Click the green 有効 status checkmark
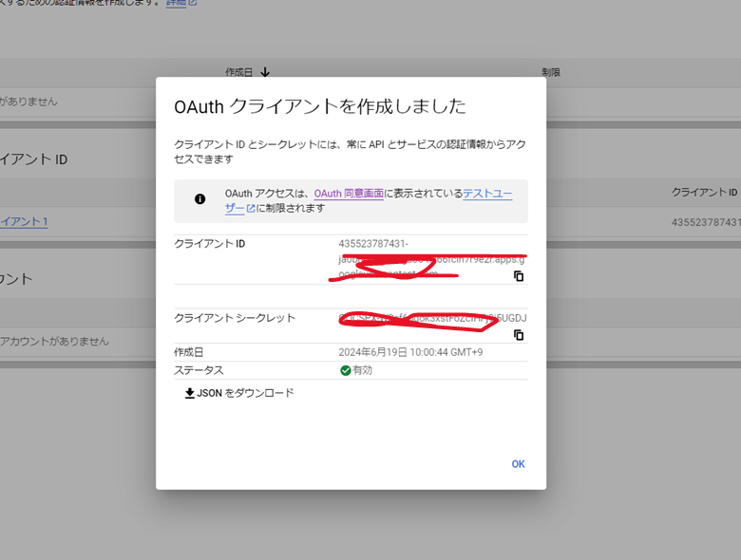The width and height of the screenshot is (741, 560). click(346, 370)
